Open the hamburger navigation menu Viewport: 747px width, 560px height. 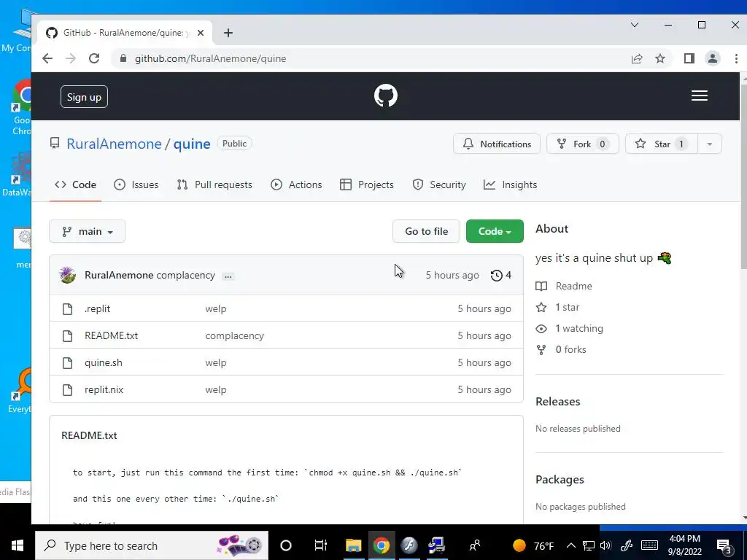point(699,96)
